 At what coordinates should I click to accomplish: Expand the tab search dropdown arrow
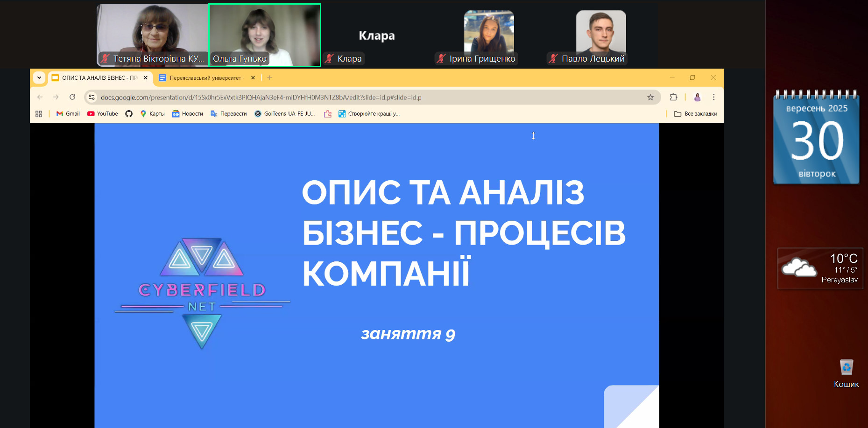click(x=39, y=78)
